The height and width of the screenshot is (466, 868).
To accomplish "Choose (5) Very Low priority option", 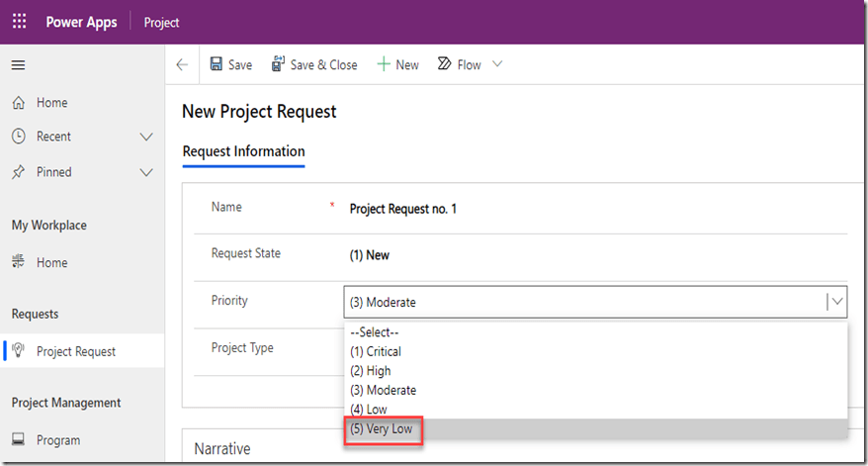I will tap(383, 429).
